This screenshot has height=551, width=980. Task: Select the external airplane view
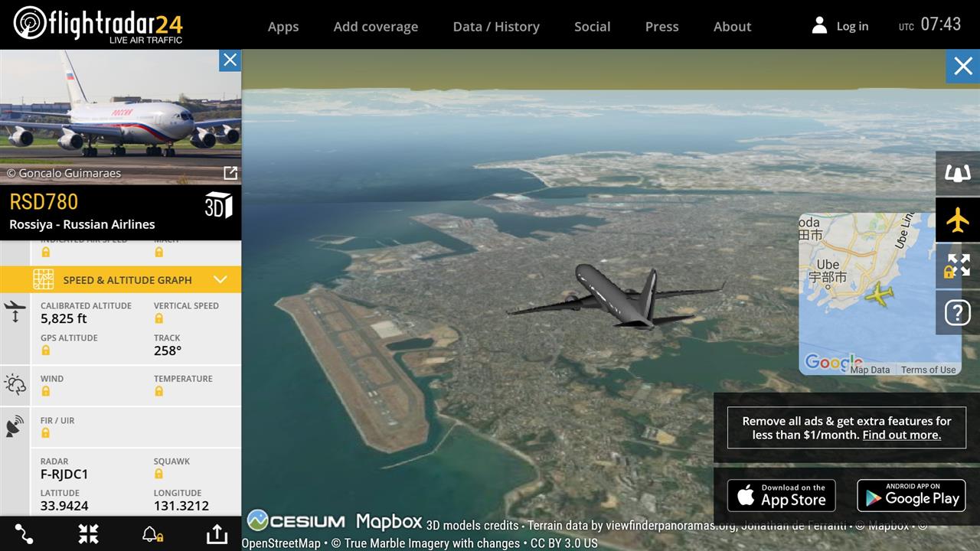click(958, 220)
